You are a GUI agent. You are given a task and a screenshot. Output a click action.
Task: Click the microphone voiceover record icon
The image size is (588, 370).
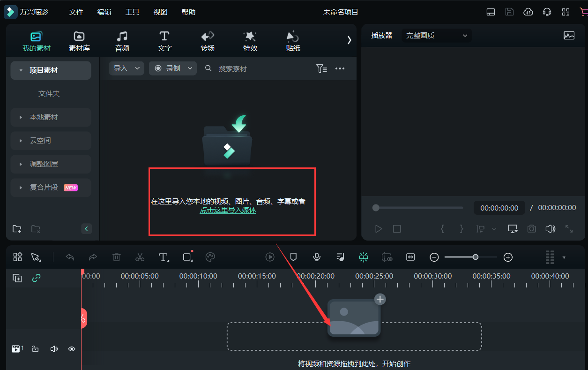tap(317, 257)
